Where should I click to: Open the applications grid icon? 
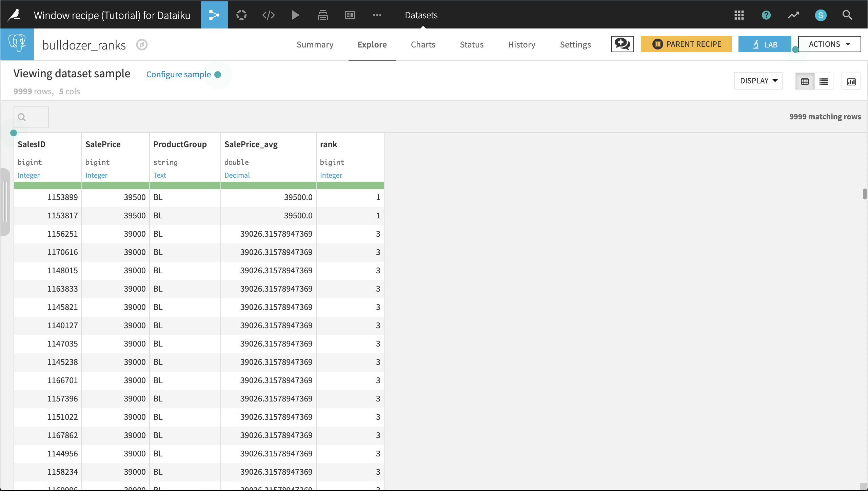[739, 15]
